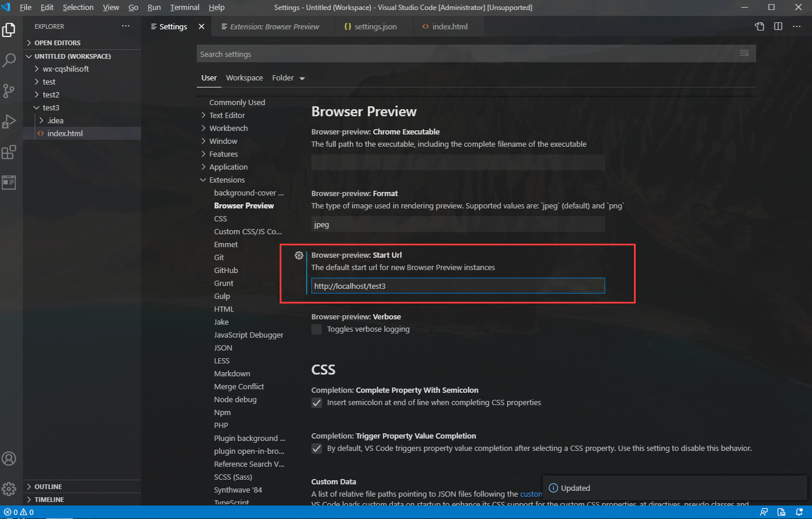This screenshot has height=519, width=812.
Task: Open the browser preview panel icon in activity bar
Action: point(9,183)
